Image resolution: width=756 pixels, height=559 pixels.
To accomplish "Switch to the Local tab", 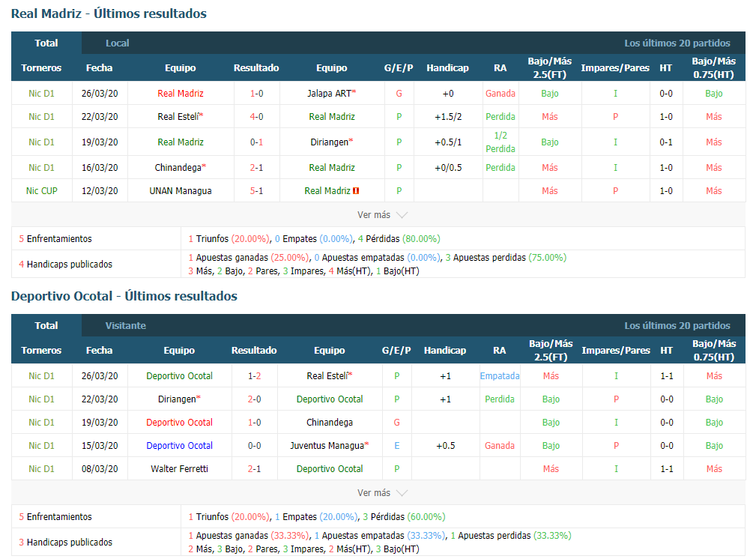I will (x=117, y=43).
